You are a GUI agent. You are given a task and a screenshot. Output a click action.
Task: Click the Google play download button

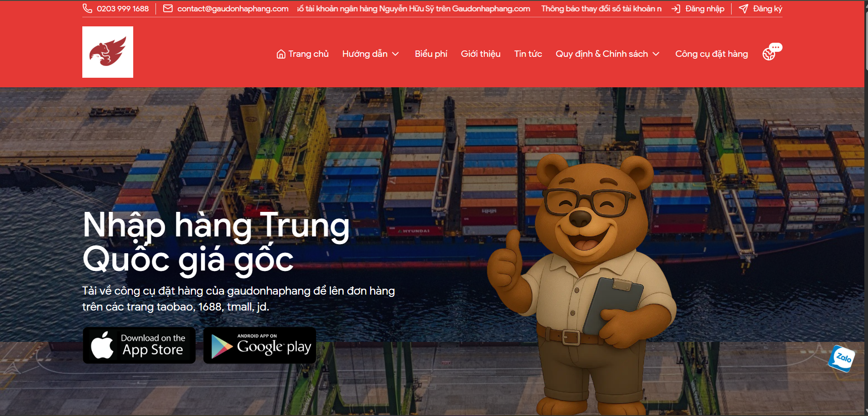pyautogui.click(x=260, y=345)
